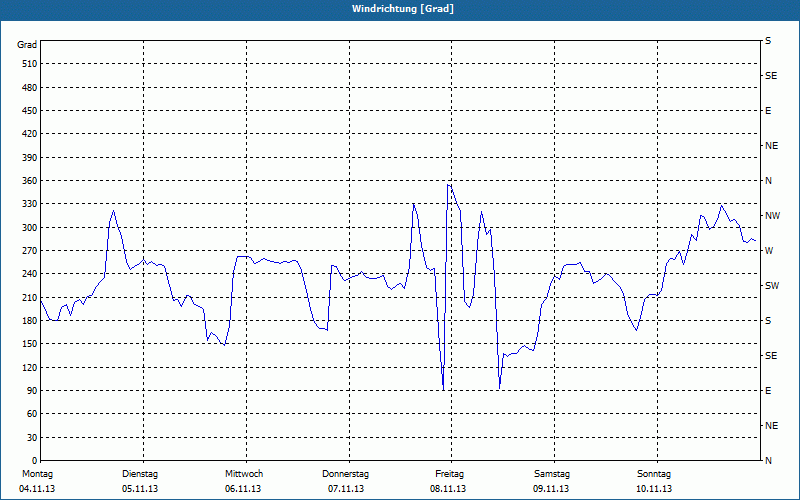Image resolution: width=800 pixels, height=500 pixels.
Task: Select the Samstag day label
Action: [552, 474]
